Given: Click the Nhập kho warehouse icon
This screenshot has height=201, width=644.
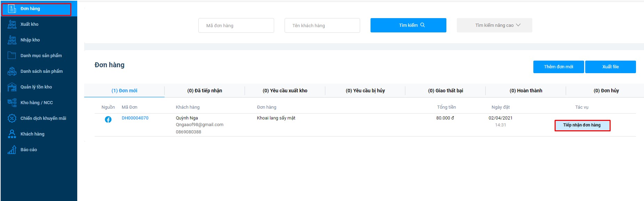Looking at the screenshot, I should [12, 40].
